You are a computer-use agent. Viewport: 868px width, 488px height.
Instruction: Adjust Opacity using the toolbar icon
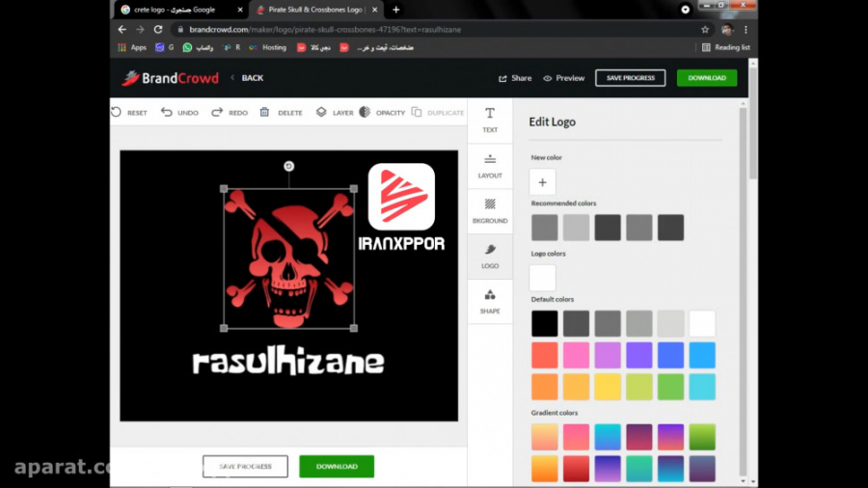point(365,112)
